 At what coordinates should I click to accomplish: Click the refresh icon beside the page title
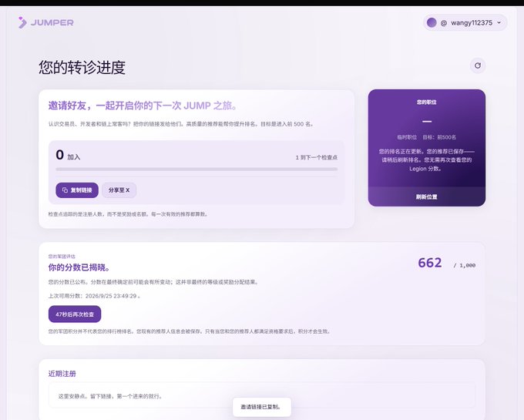tap(478, 66)
